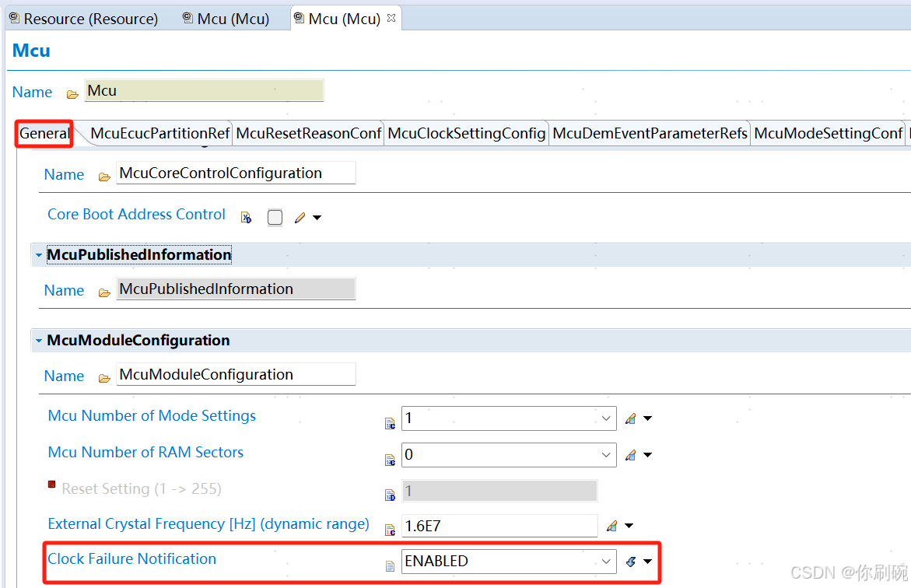This screenshot has width=911, height=588.
Task: Click the parameter icon for External Crystal Frequency
Action: click(390, 530)
